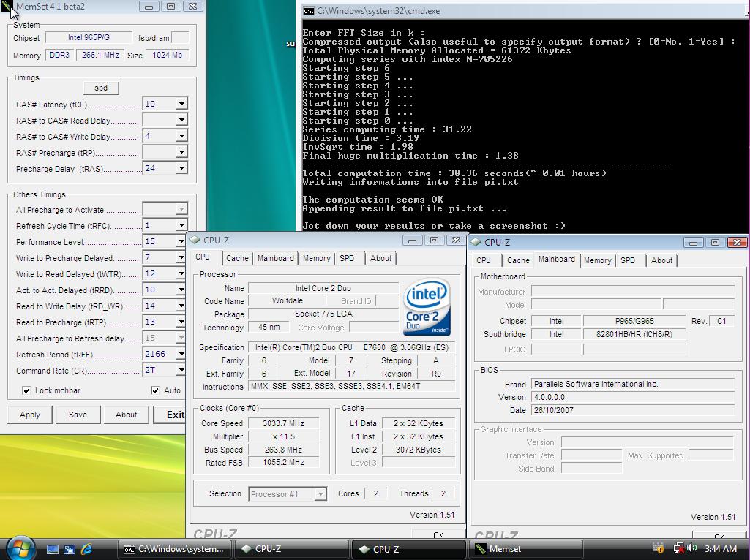Screen dimensions: 750x560
Task: Switch to Memory tab in left CPU-Z
Action: tap(316, 258)
